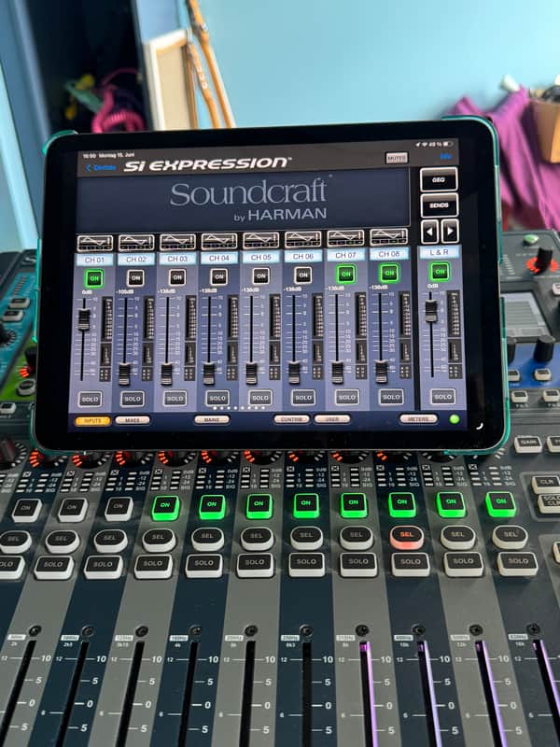This screenshot has height=747, width=560.
Task: Open the EQ curve thumbnail for CH 03
Action: 177,242
